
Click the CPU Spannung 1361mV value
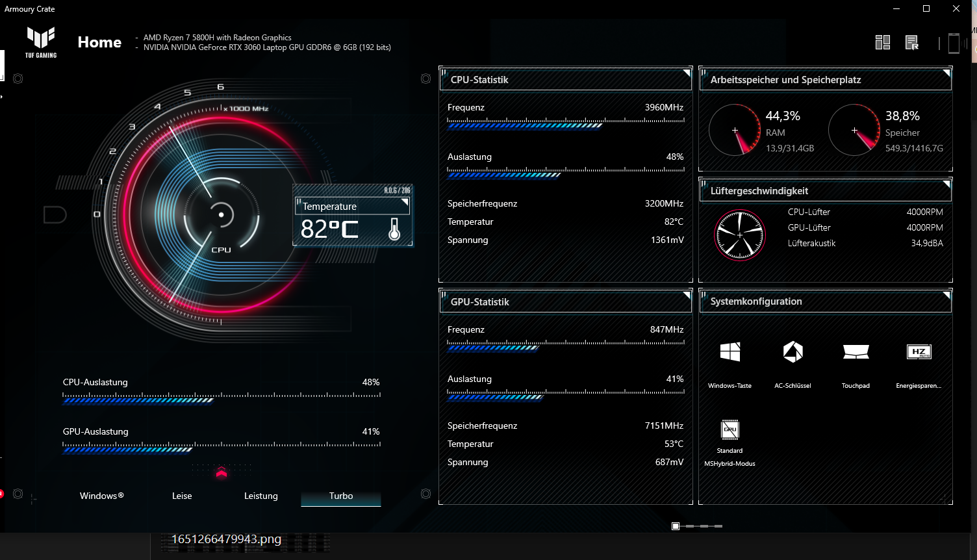pyautogui.click(x=667, y=240)
